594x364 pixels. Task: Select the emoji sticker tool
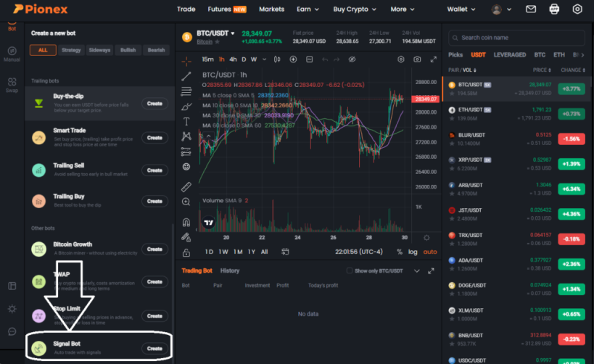(186, 167)
